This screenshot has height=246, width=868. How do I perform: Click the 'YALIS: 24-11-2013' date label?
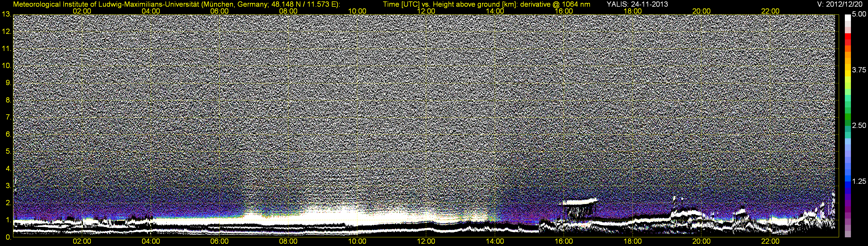click(x=637, y=4)
